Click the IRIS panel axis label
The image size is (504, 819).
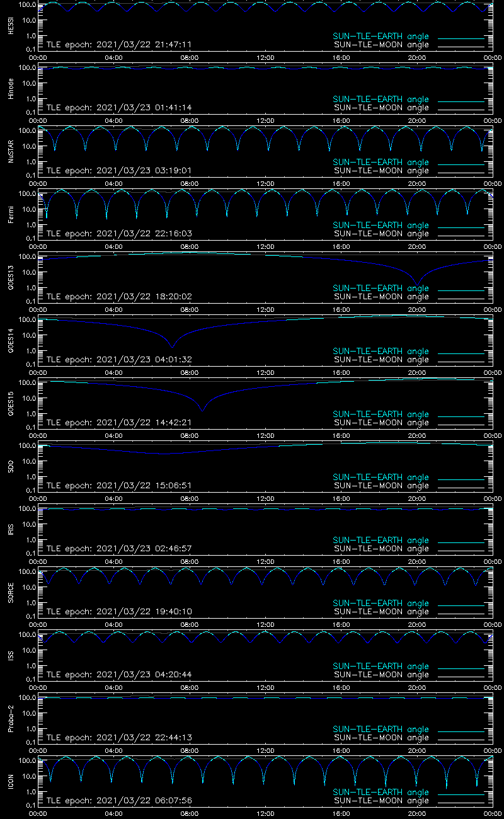click(x=11, y=530)
